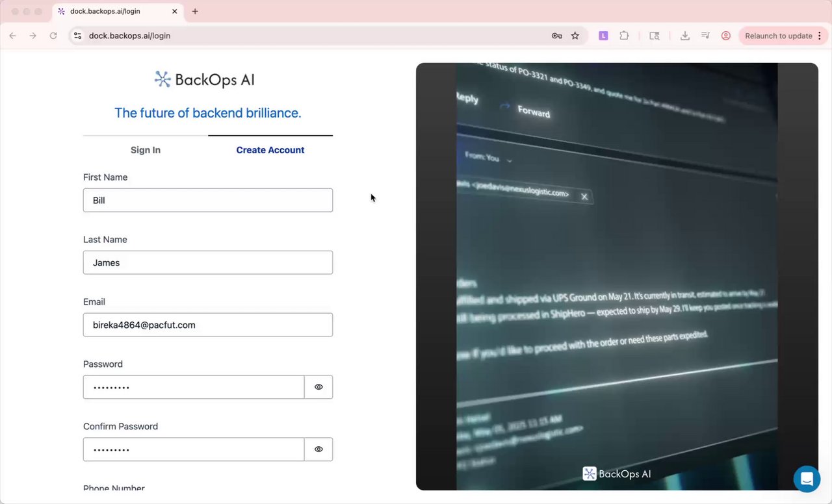Image resolution: width=832 pixels, height=504 pixels.
Task: Open the site information icon in address bar
Action: (x=77, y=36)
